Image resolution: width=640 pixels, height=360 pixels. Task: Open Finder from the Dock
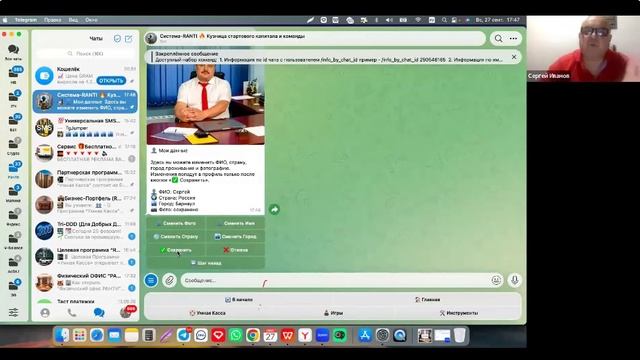point(62,336)
